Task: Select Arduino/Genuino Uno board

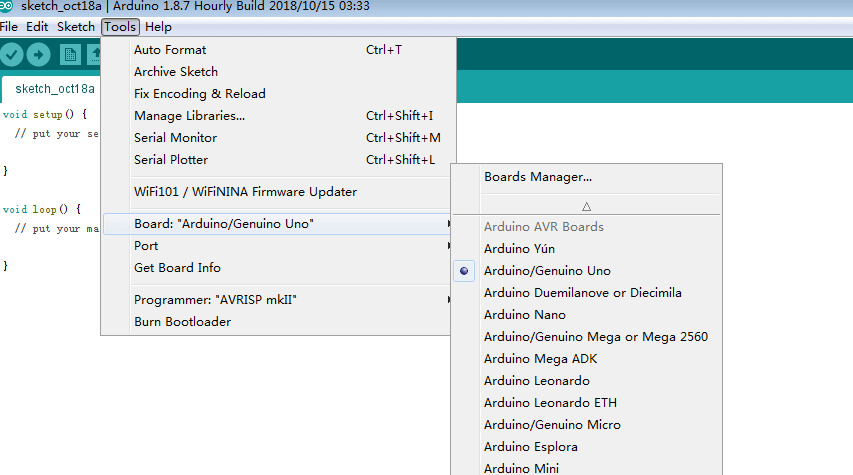Action: [x=586, y=271]
